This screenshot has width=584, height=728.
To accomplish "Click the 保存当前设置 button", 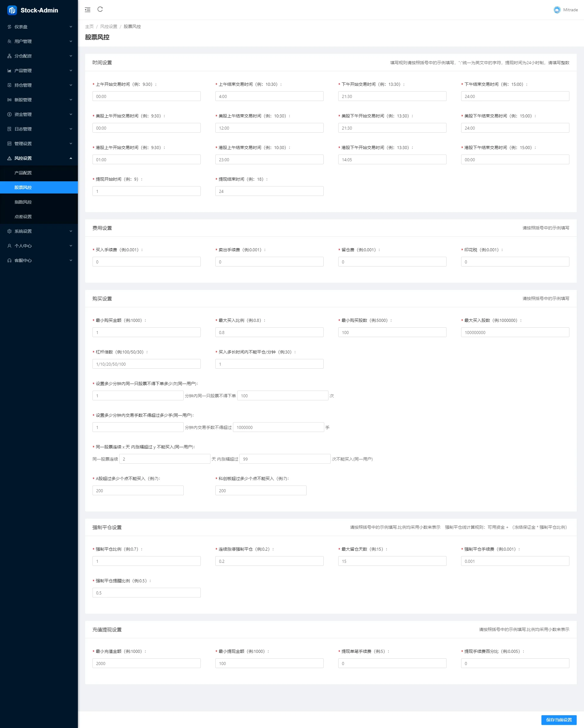I will click(x=559, y=719).
